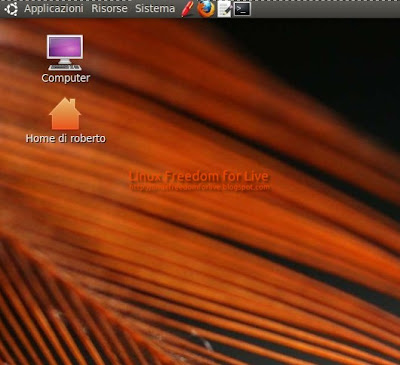The height and width of the screenshot is (365, 400).
Task: Open the Risorse menu
Action: click(x=109, y=9)
